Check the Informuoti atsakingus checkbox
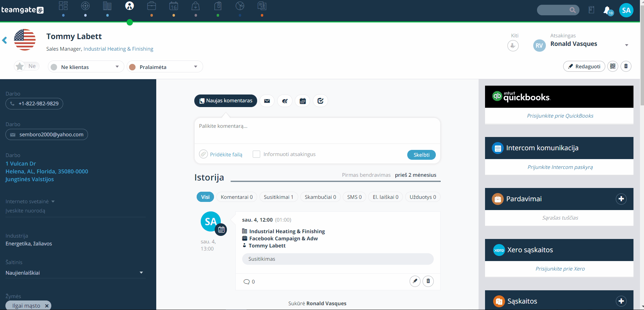644x310 pixels. pyautogui.click(x=256, y=154)
